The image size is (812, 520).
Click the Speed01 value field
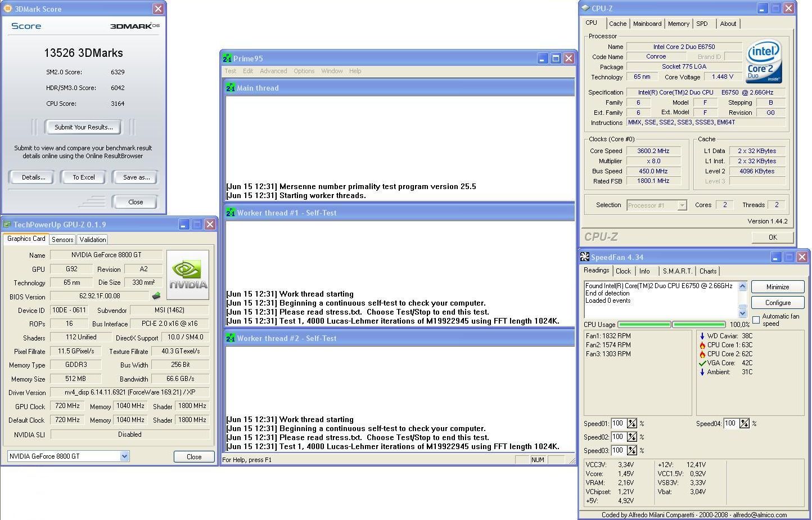point(619,423)
